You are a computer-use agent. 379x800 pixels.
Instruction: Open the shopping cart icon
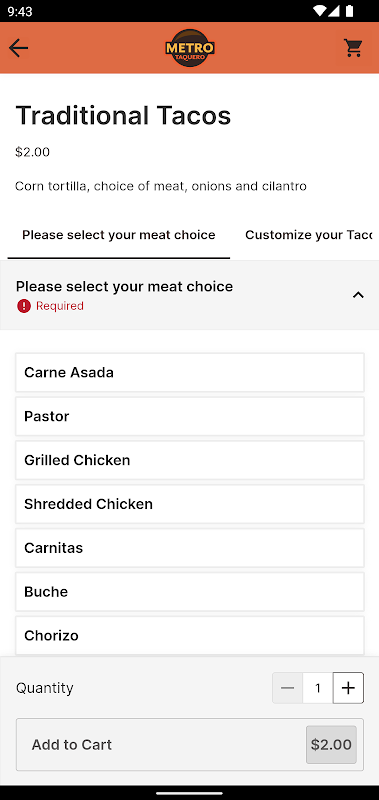[x=353, y=48]
